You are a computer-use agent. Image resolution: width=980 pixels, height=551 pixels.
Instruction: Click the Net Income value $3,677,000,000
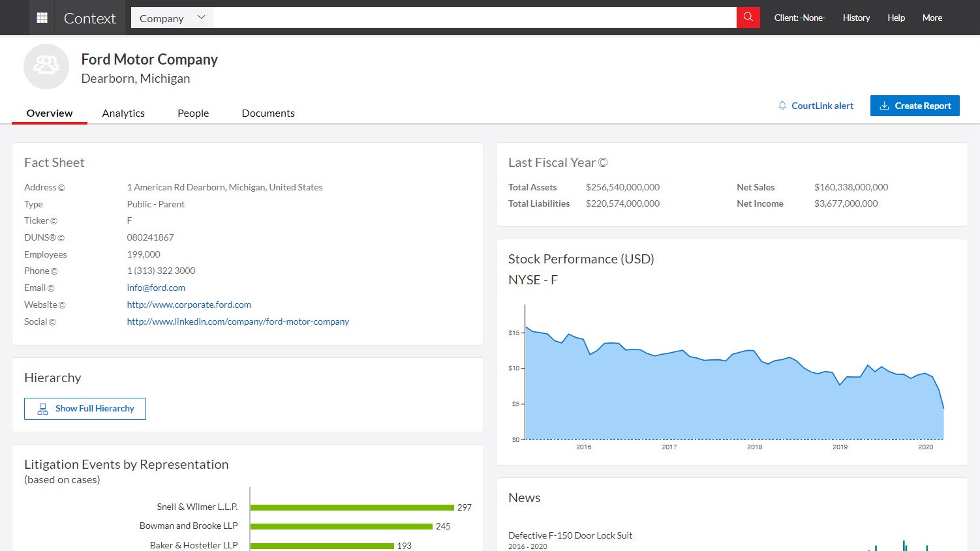click(846, 203)
